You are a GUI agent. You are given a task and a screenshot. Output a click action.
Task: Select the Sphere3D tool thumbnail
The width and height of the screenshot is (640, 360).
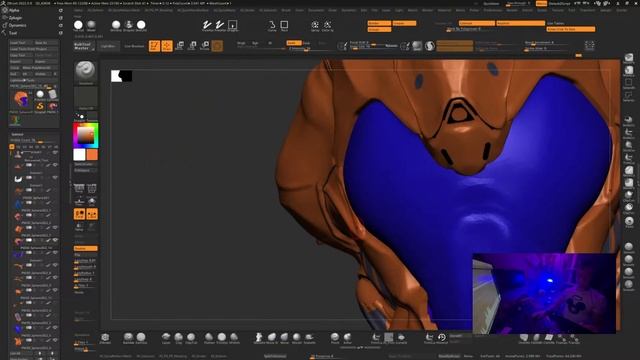point(40,95)
